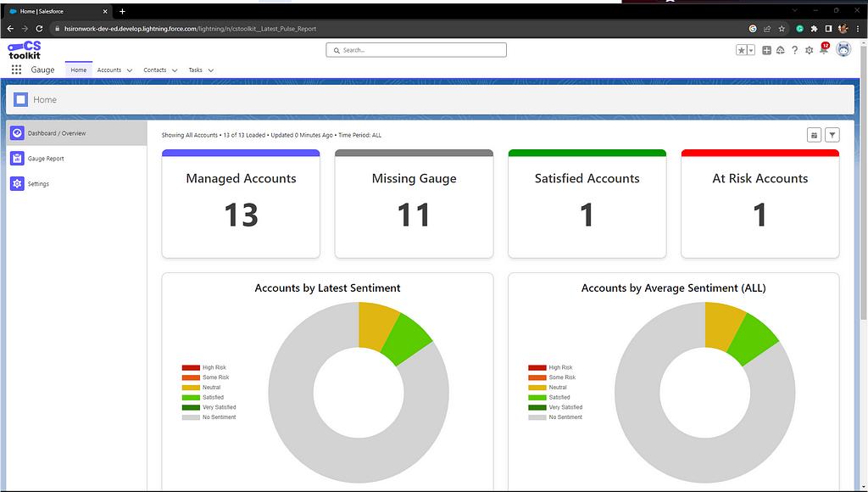868x492 pixels.
Task: Expand the Accounts tab dropdown chevron
Action: [x=130, y=70]
